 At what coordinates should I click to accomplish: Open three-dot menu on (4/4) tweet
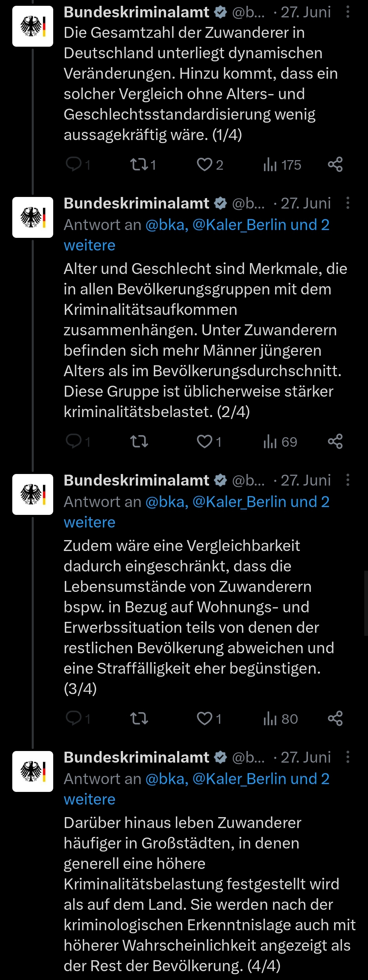(x=348, y=757)
